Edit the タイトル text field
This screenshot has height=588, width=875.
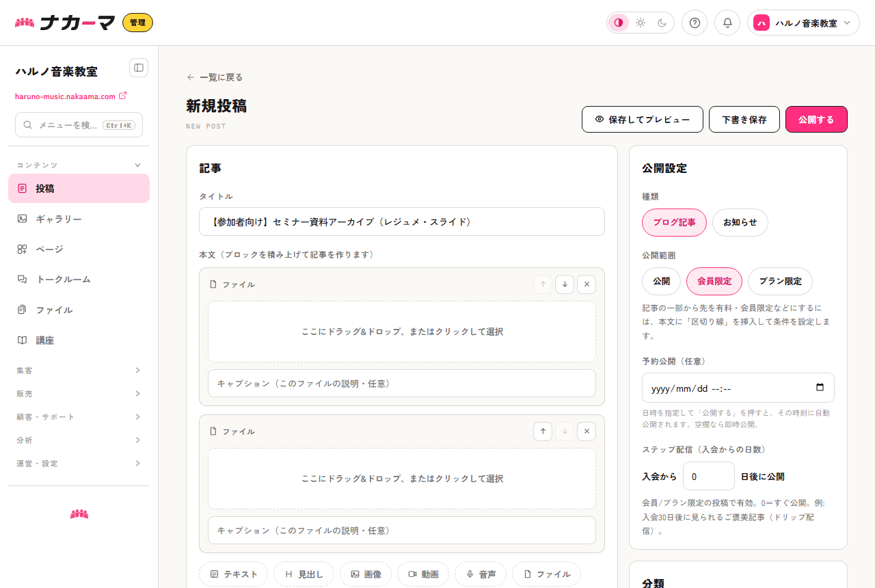(x=402, y=222)
